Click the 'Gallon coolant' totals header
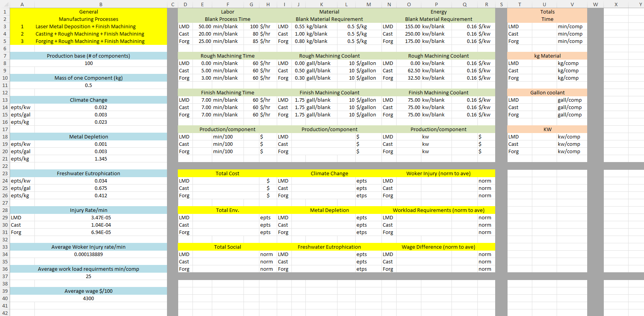This screenshot has width=644, height=316. click(547, 92)
